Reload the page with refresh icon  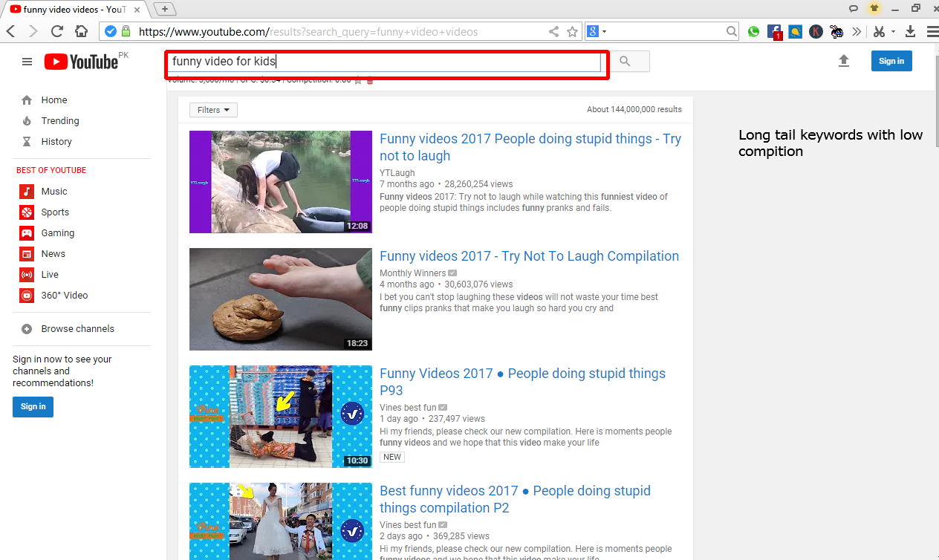[57, 31]
